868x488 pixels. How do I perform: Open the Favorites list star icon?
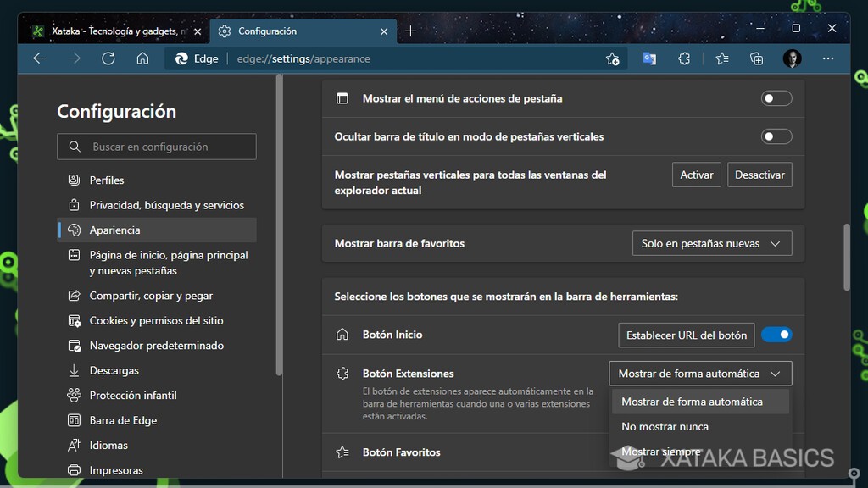(x=721, y=58)
